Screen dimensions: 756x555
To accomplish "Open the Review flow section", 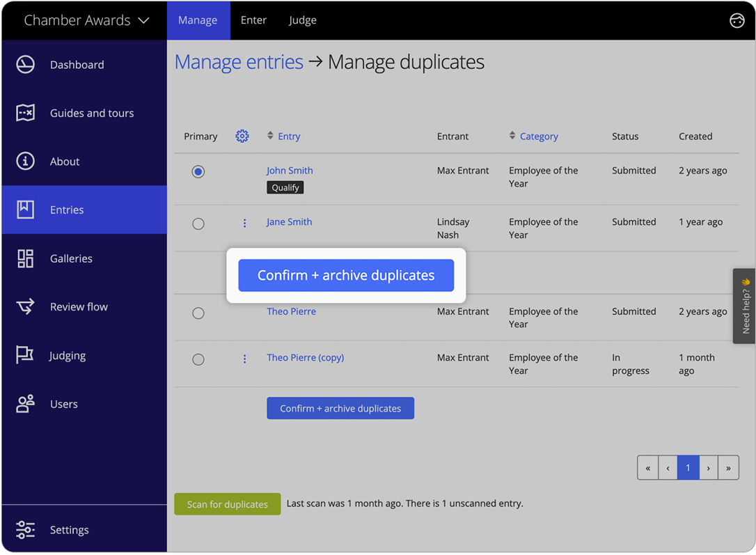I will click(x=25, y=306).
